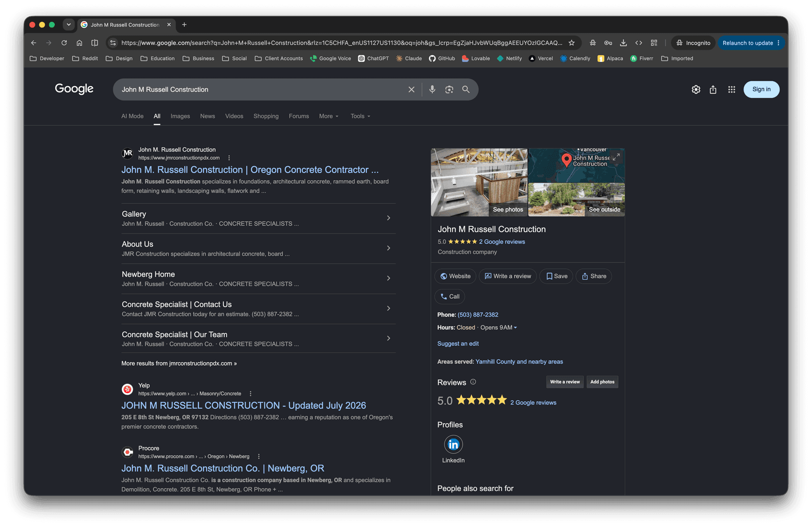Reload the current page

click(64, 43)
